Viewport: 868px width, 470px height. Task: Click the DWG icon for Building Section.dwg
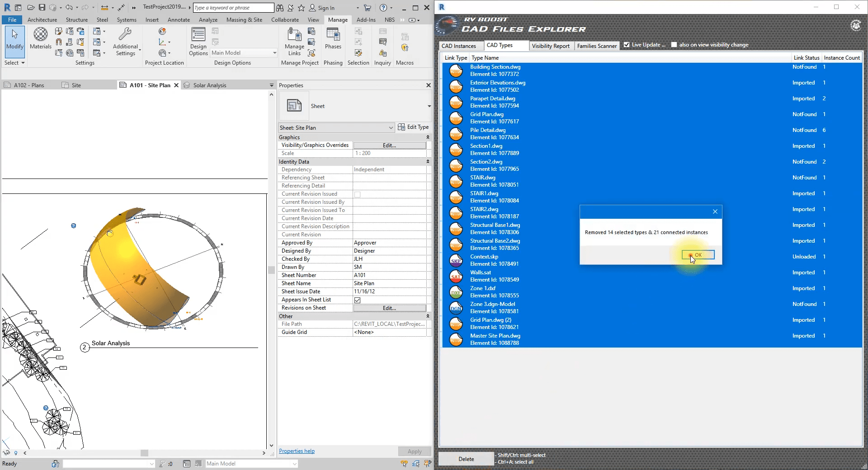(456, 70)
